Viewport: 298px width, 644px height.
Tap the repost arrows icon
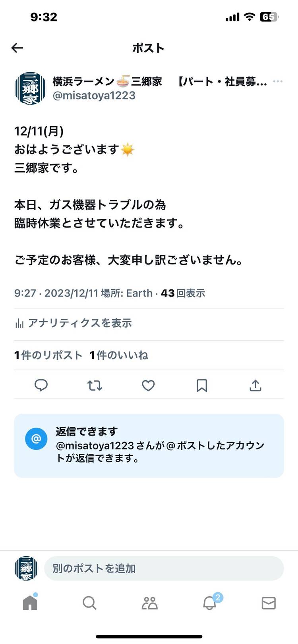coord(95,385)
